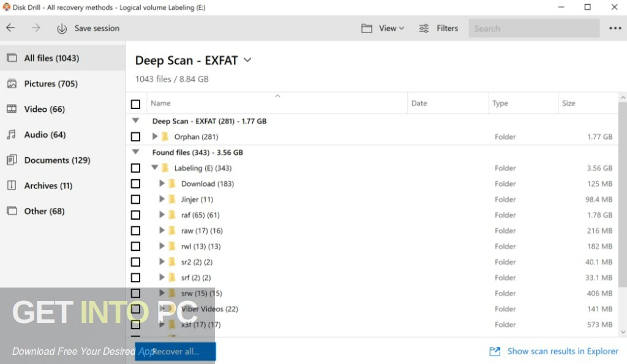Check the rwl (13) (13) checkbox
The width and height of the screenshot is (627, 364).
[x=135, y=246]
